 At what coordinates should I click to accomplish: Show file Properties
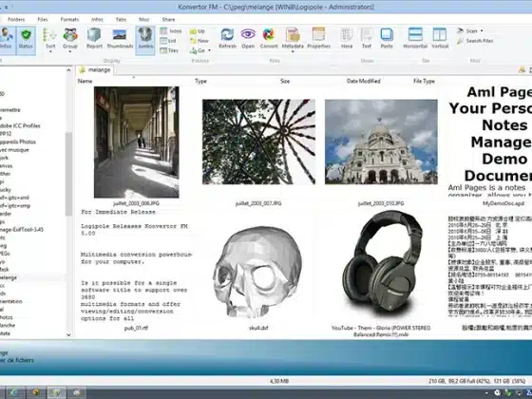click(x=318, y=38)
